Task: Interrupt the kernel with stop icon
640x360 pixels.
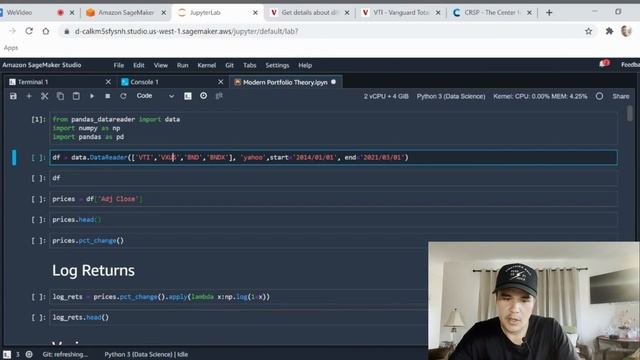Action: (108, 96)
